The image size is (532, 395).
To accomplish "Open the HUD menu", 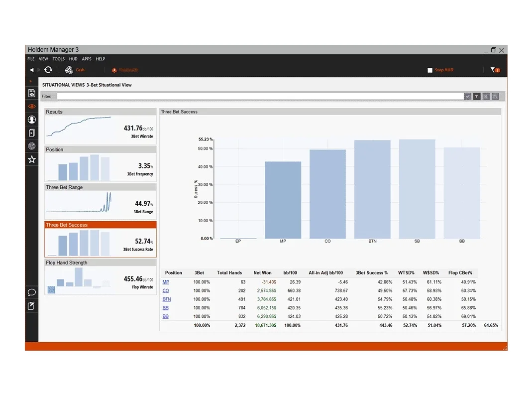I will pos(73,59).
